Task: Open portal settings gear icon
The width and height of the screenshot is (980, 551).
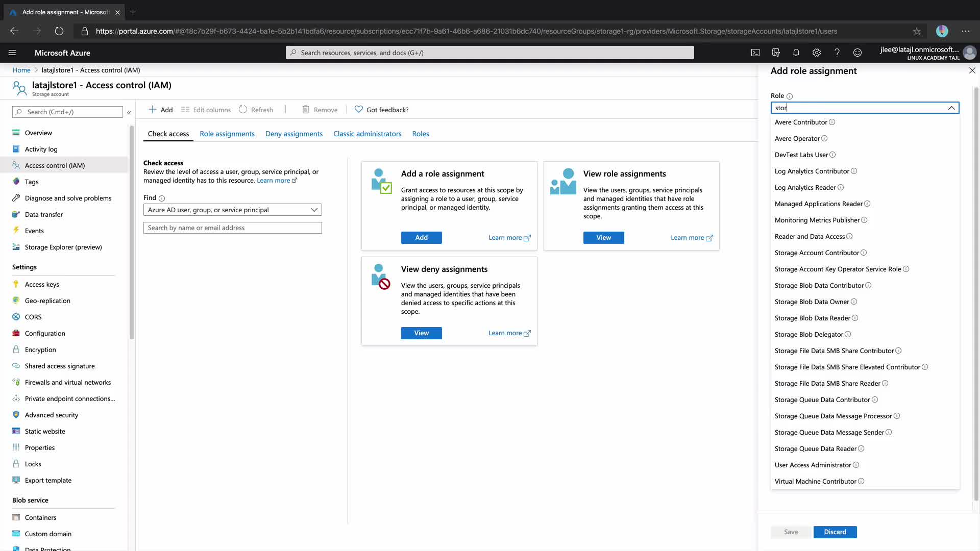Action: click(x=817, y=53)
